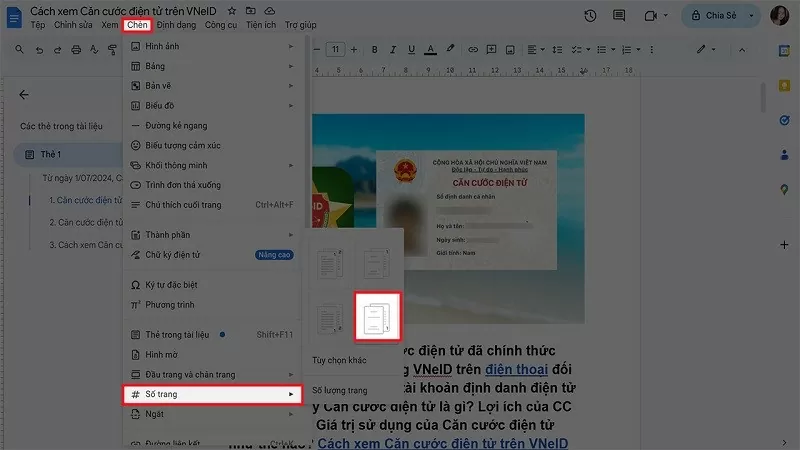Expand Đầu trang và chân trang submenu
This screenshot has width=800, height=450.
point(212,374)
